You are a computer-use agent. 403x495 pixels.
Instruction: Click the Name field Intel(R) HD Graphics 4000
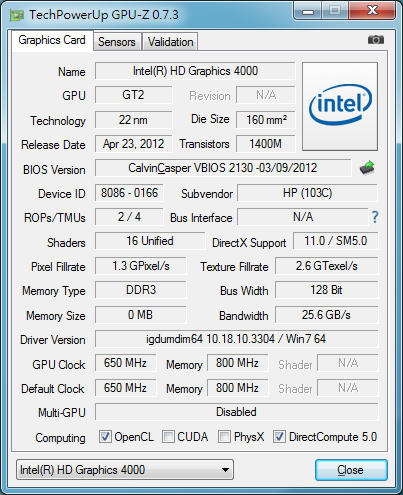pyautogui.click(x=195, y=71)
